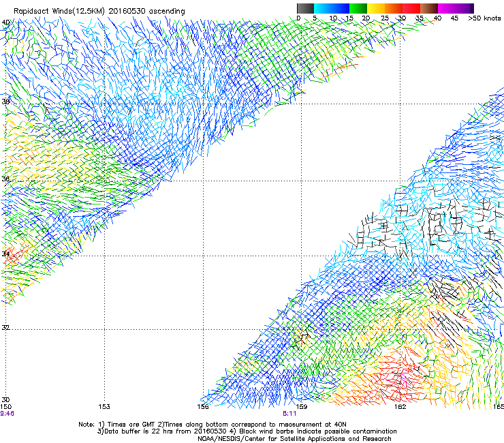Click the latitude label '38'
The height and width of the screenshot is (443, 504).
(x=5, y=102)
